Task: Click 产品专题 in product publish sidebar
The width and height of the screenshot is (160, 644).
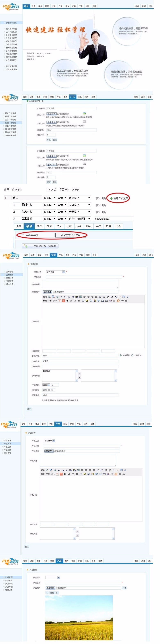Action: (x=8, y=450)
